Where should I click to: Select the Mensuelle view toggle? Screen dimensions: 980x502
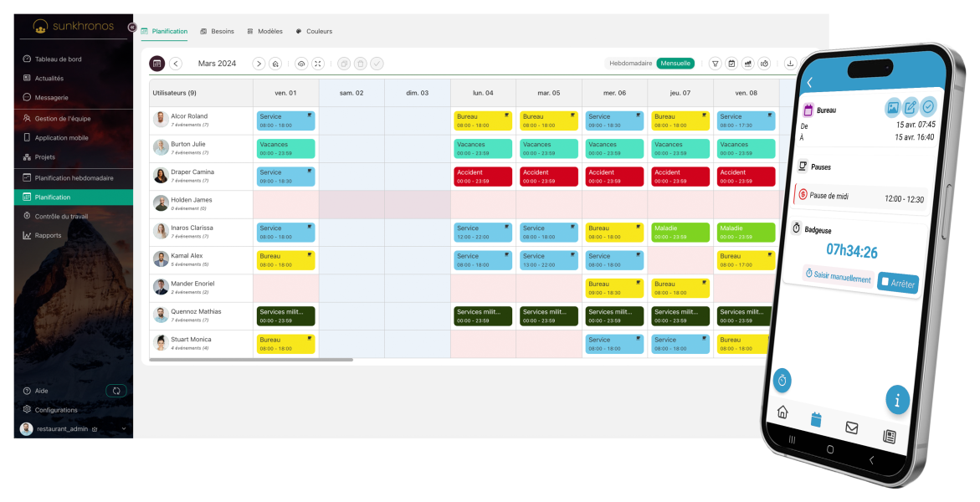pyautogui.click(x=675, y=64)
